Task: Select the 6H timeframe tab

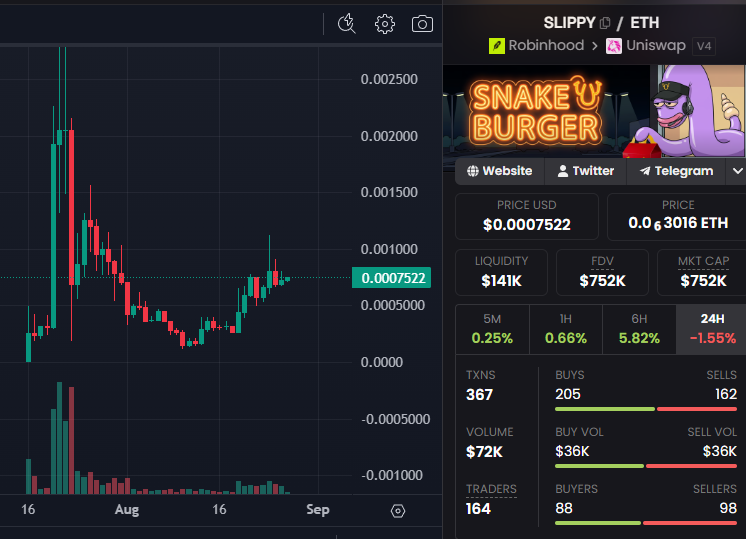Action: tap(639, 329)
